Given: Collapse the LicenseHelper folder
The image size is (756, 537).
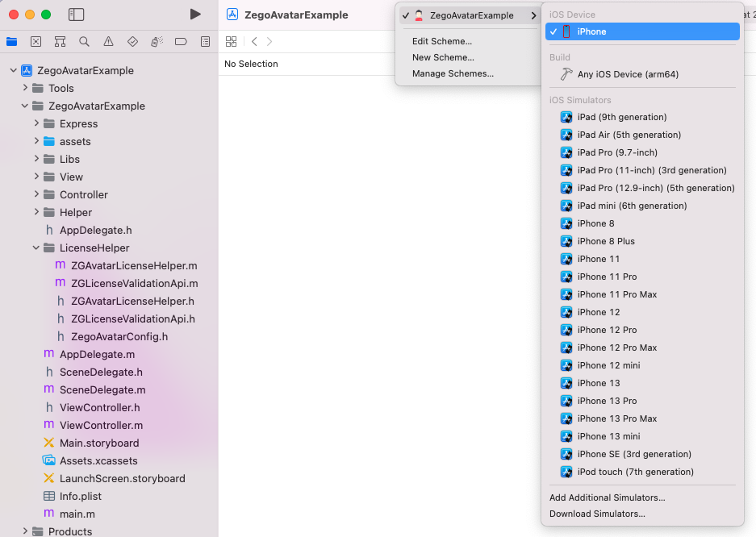Looking at the screenshot, I should pos(36,248).
